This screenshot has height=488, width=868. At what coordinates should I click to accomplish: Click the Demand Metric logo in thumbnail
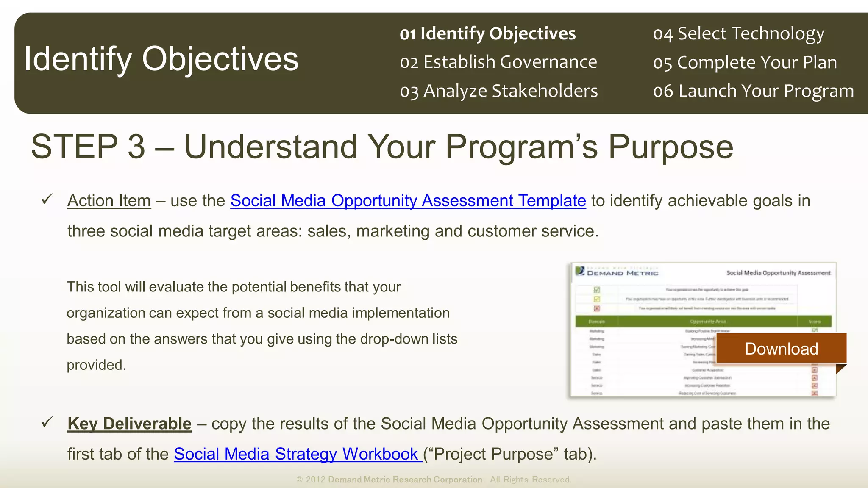point(617,272)
